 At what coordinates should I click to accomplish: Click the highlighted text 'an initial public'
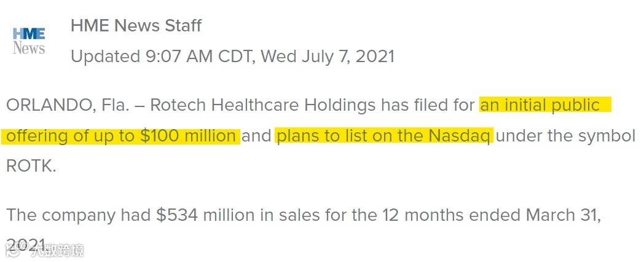pos(545,105)
